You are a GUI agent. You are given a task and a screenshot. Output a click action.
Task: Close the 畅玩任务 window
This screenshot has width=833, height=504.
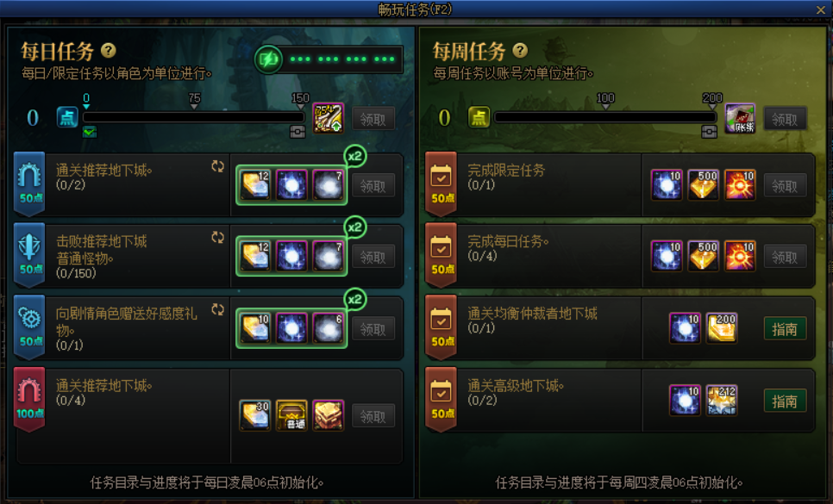pyautogui.click(x=821, y=9)
